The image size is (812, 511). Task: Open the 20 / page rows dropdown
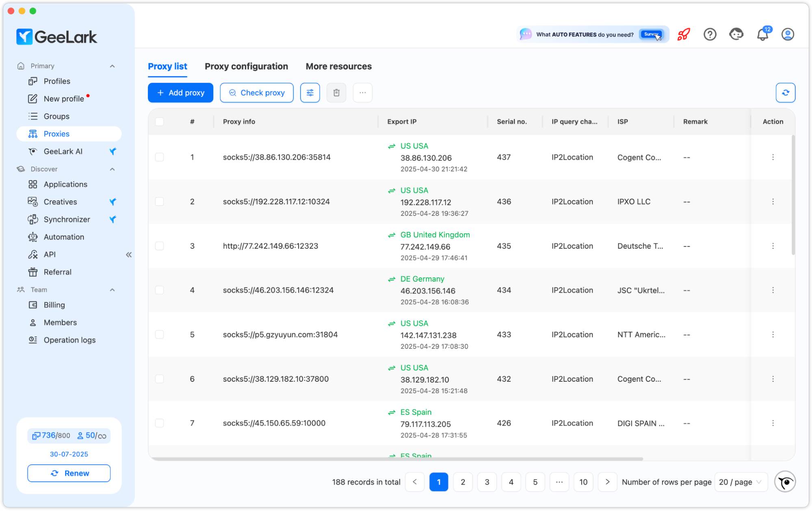[741, 482]
